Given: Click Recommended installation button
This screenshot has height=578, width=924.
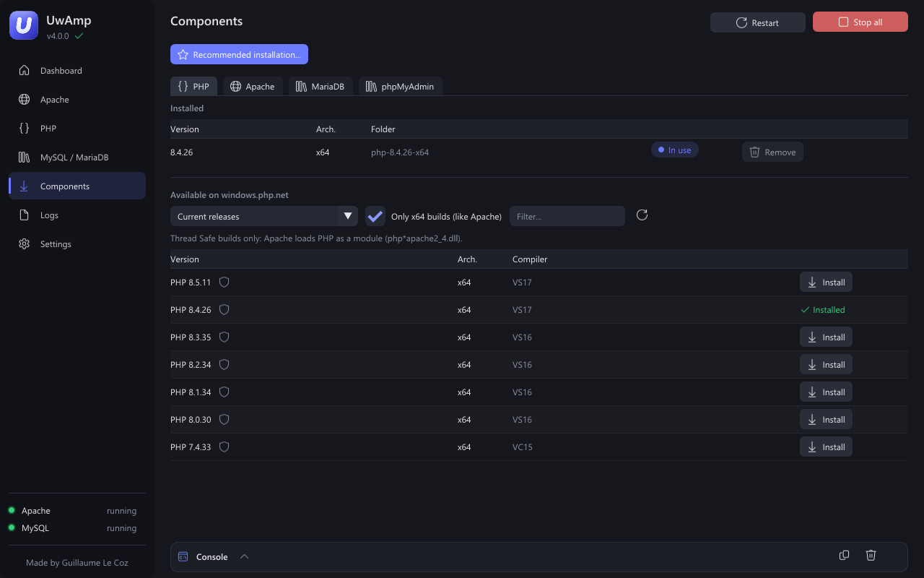Looking at the screenshot, I should (239, 55).
